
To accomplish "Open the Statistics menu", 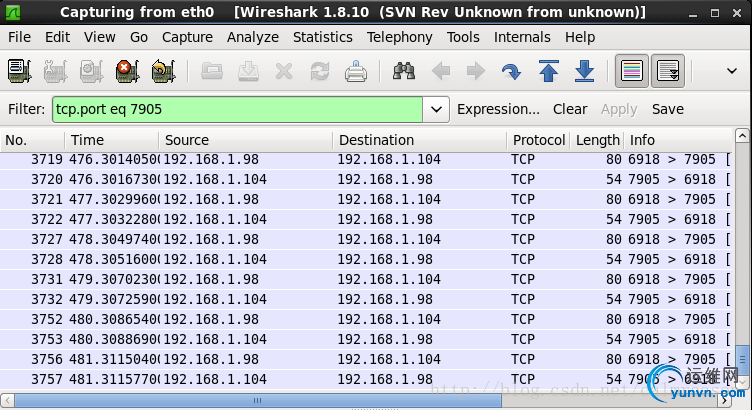I will (x=322, y=37).
